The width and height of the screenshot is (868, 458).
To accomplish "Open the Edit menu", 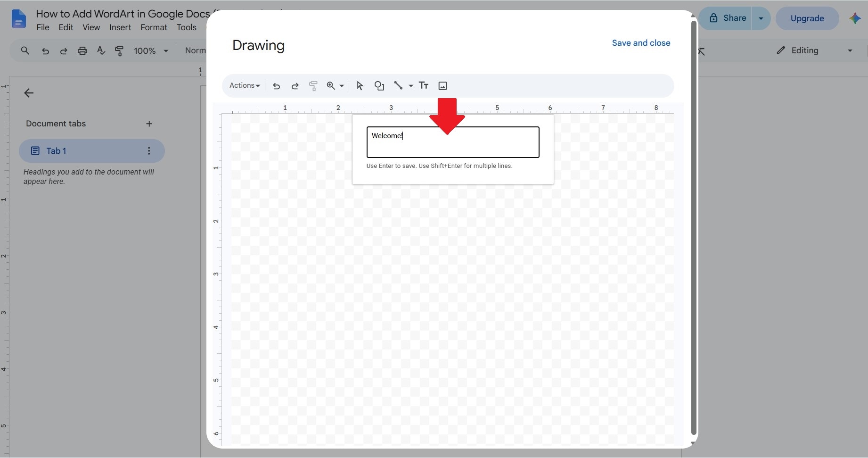I will [x=66, y=27].
